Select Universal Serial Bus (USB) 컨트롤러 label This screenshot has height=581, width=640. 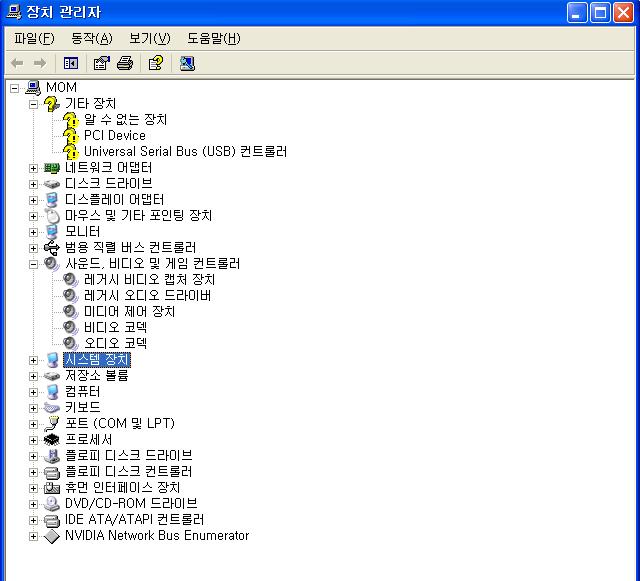pyautogui.click(x=185, y=151)
